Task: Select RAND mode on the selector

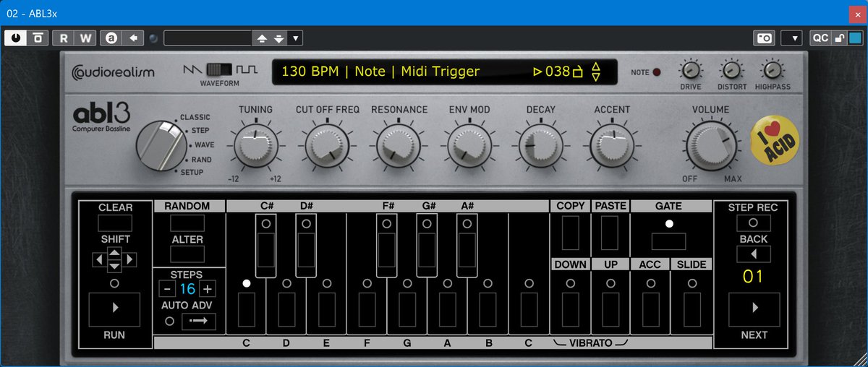Action: point(201,160)
